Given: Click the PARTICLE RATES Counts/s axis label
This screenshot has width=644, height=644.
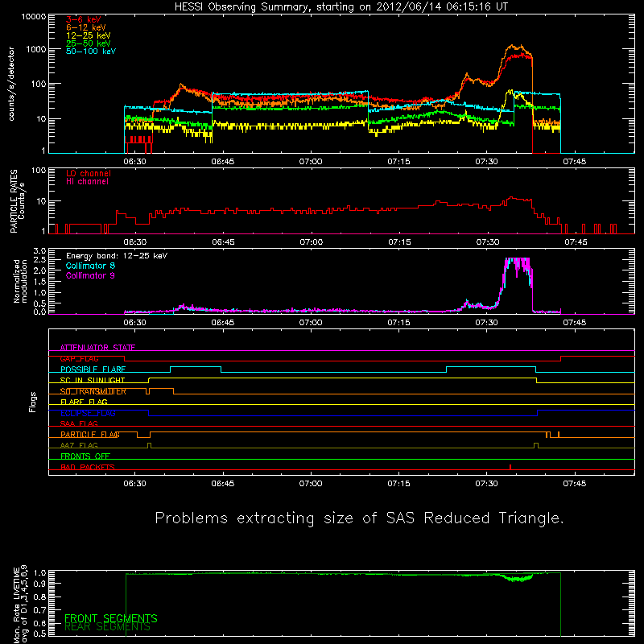Looking at the screenshot, I should click(17, 201).
